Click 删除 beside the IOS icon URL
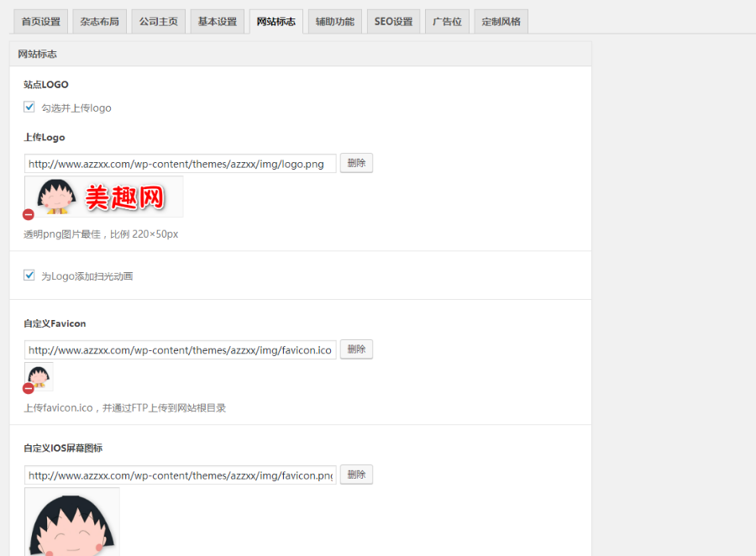The height and width of the screenshot is (556, 756). 356,474
